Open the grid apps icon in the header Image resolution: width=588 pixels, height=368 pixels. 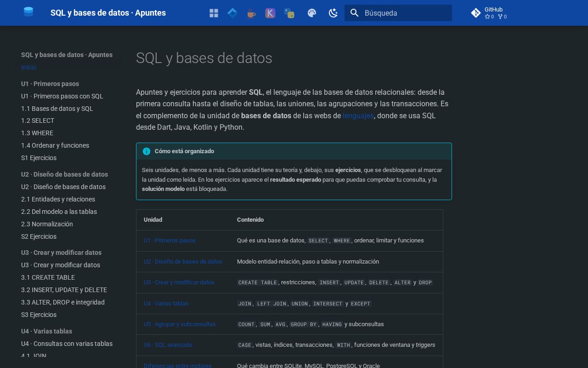(214, 13)
